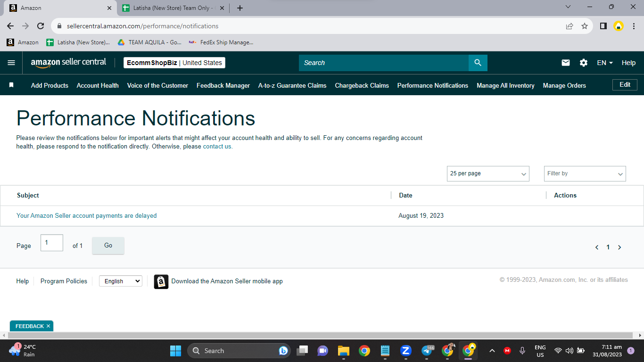Open Add Products in the navigation bar

point(50,85)
